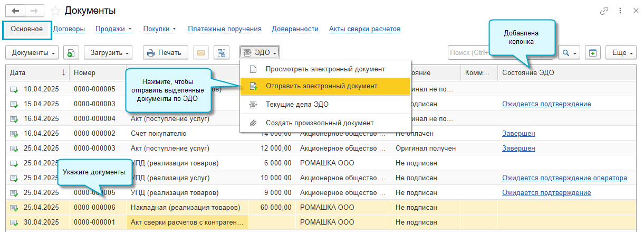
Task: Click the create new document icon
Action: click(x=71, y=52)
